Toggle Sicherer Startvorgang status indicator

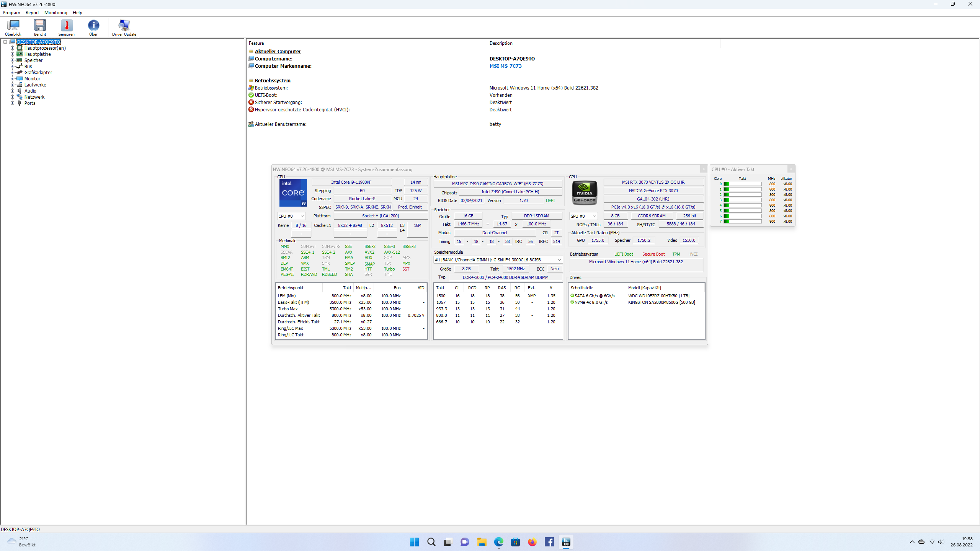[253, 102]
